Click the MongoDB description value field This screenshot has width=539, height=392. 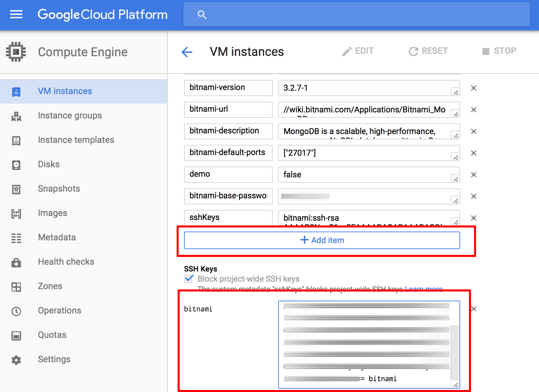[369, 131]
